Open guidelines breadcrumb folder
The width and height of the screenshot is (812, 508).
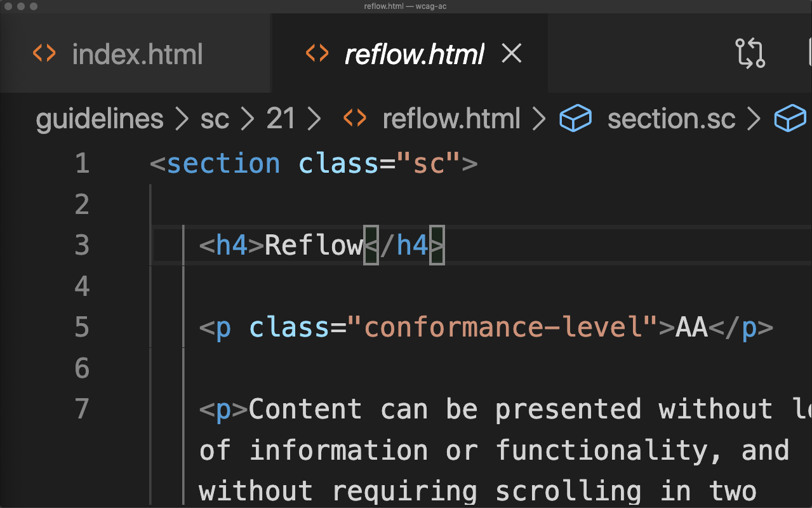(x=100, y=119)
